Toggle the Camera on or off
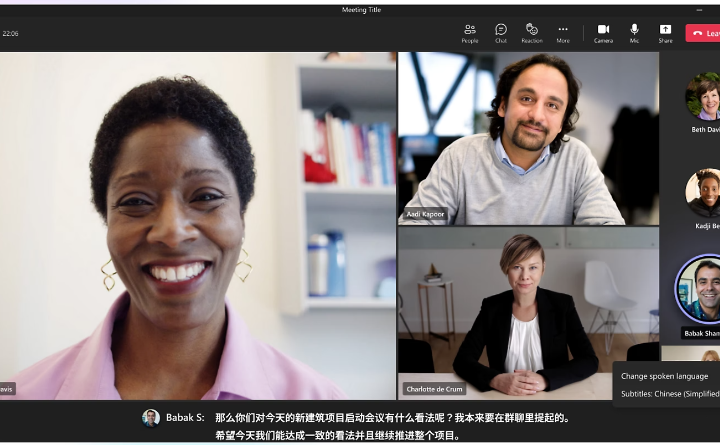 point(603,33)
